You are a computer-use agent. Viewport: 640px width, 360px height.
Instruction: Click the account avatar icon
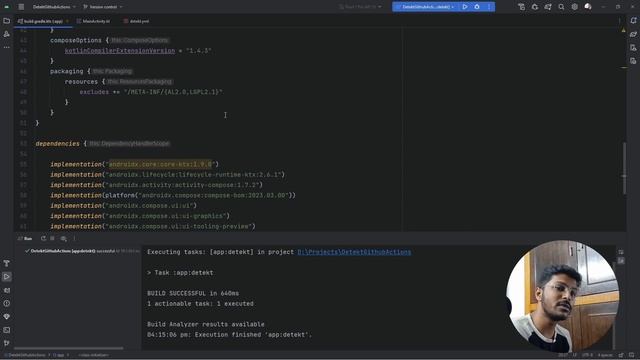(x=588, y=7)
